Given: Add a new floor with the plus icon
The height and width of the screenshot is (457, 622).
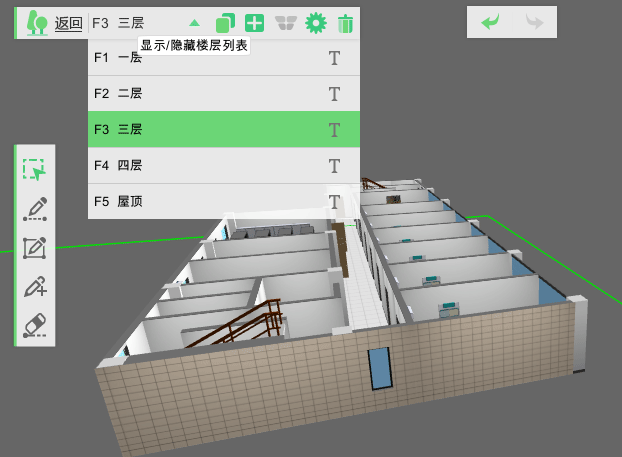Looking at the screenshot, I should coord(254,23).
